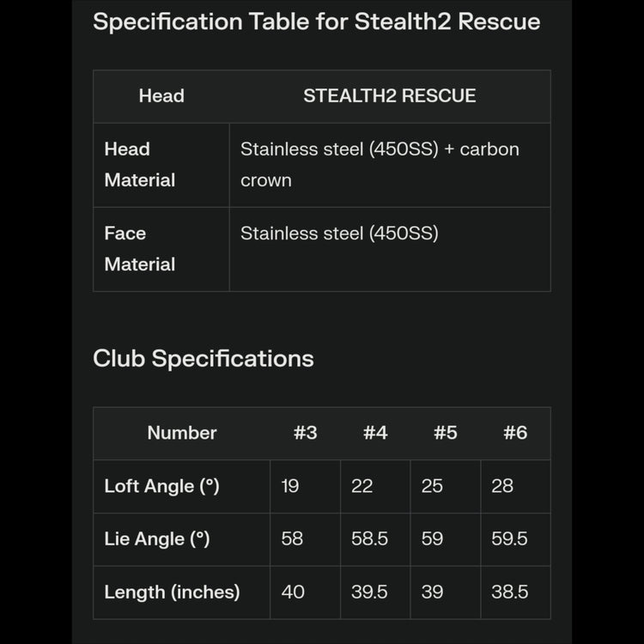The width and height of the screenshot is (644, 644).
Task: Click the '#6' column header
Action: [x=515, y=433]
